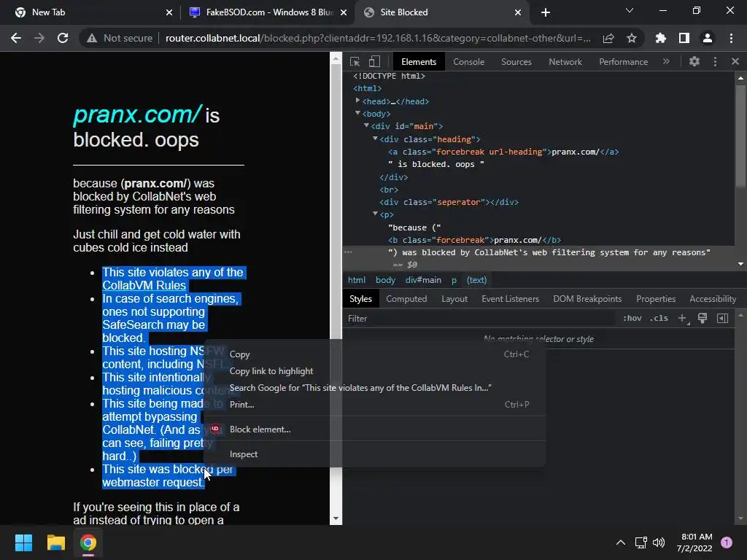
Task: Show more DevTools tabs chevron
Action: [x=666, y=61]
